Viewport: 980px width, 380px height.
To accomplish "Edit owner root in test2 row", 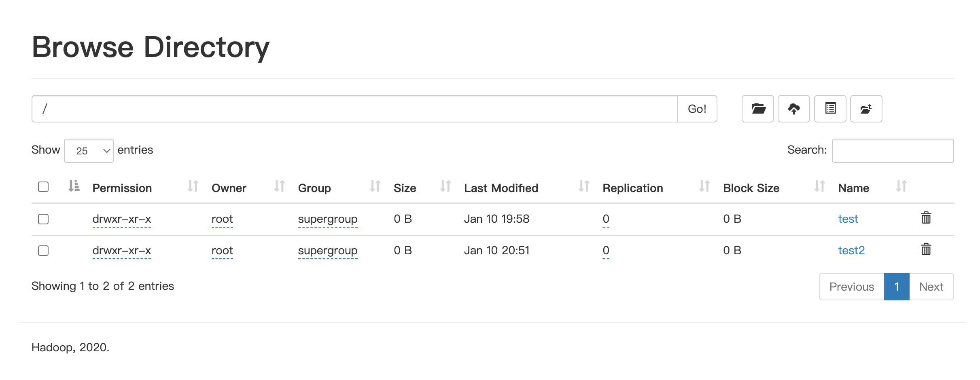I will pyautogui.click(x=222, y=250).
